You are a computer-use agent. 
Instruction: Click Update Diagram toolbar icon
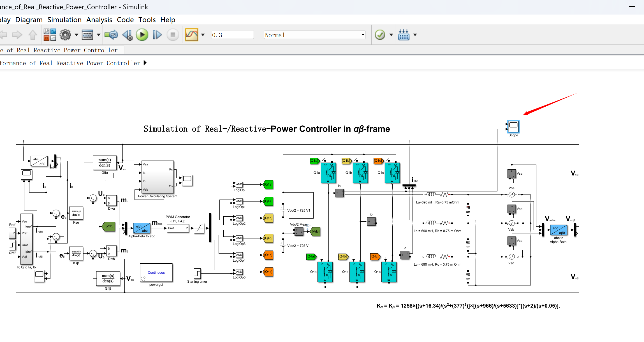[x=111, y=35]
